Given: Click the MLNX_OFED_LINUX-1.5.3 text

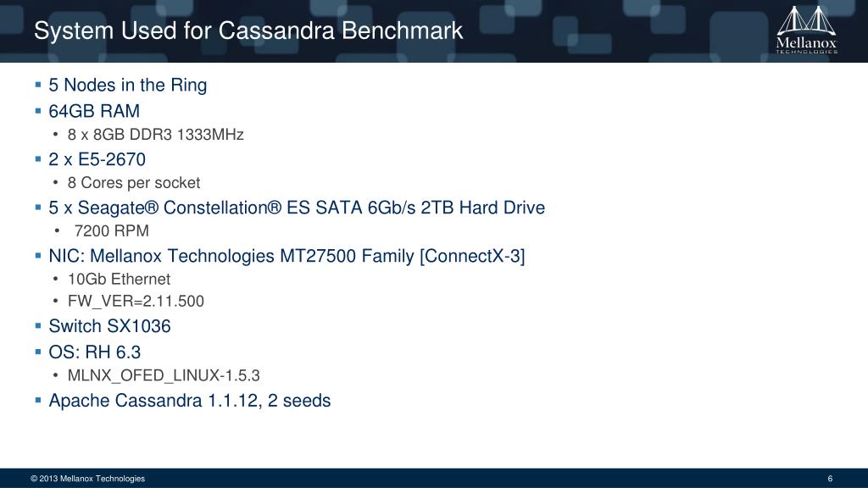Looking at the screenshot, I should coord(164,375).
